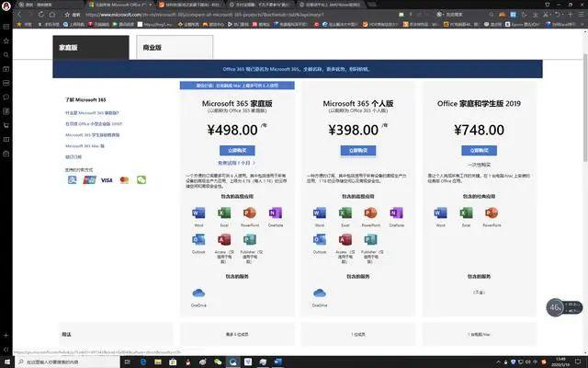Buy Microsoft 365 家庭版 at ¥498.00
588x368 pixels.
pyautogui.click(x=237, y=150)
